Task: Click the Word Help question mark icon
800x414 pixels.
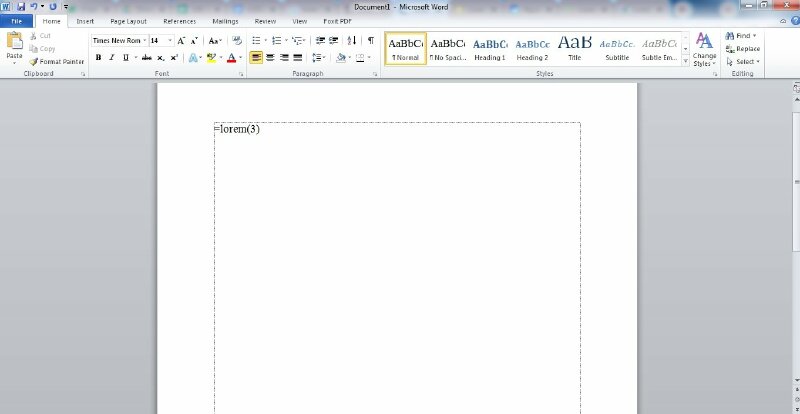Action: click(x=795, y=21)
